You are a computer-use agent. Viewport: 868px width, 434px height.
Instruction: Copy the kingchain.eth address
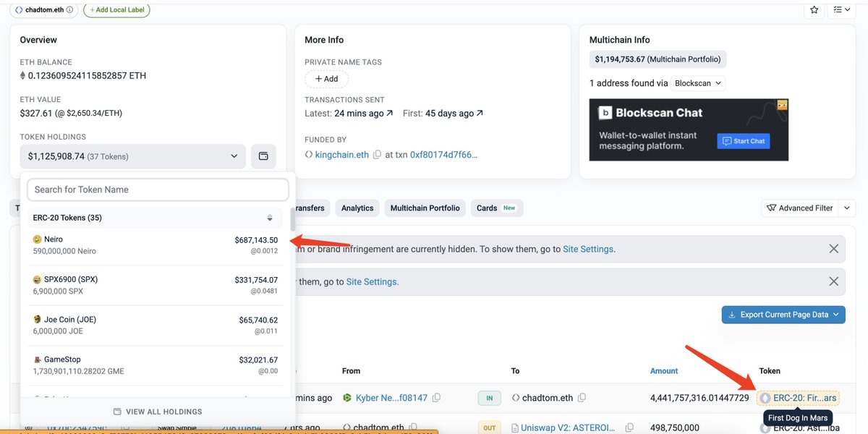[x=377, y=155]
